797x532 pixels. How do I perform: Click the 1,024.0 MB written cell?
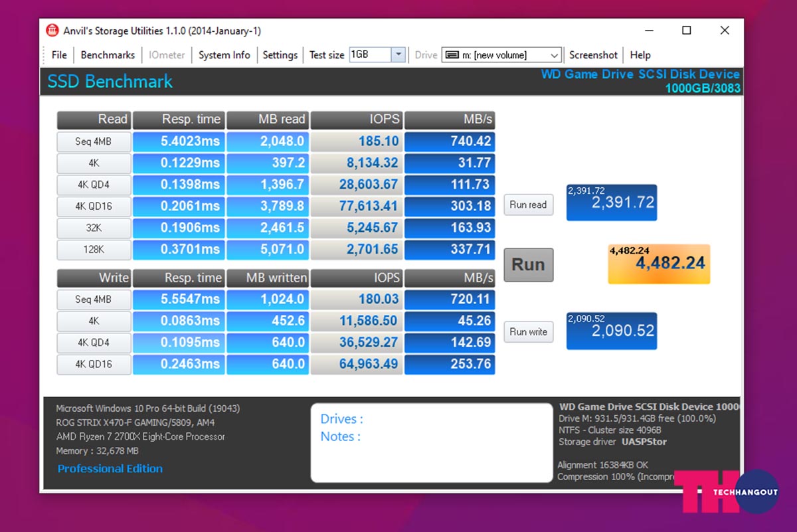coord(268,299)
